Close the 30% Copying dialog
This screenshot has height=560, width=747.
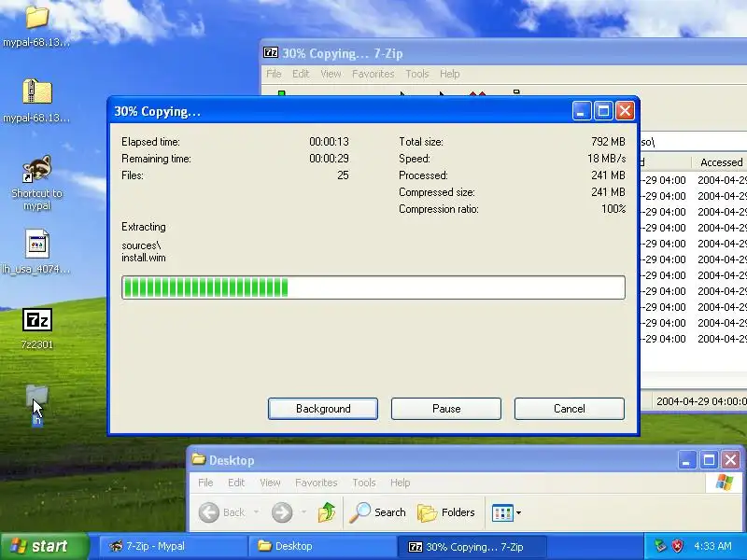(x=625, y=111)
